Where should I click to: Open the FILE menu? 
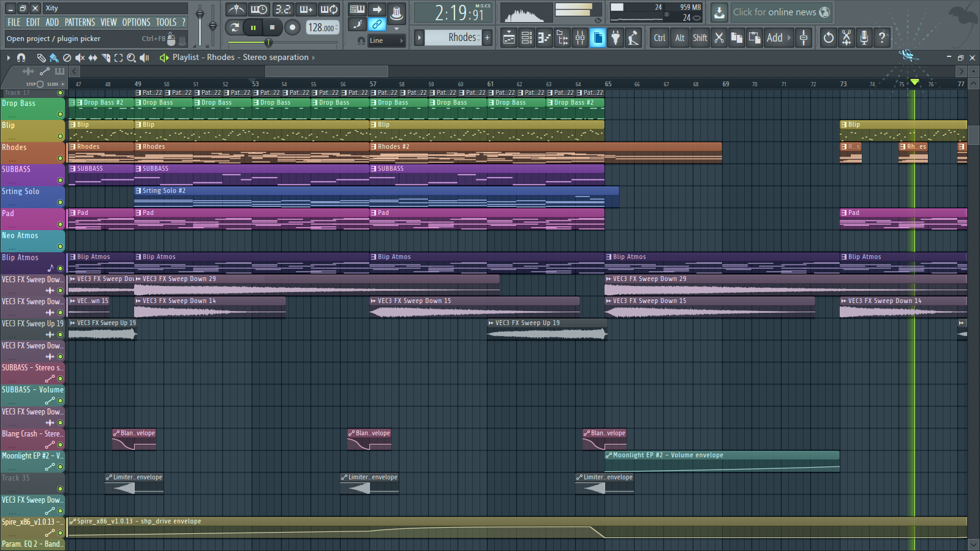pyautogui.click(x=13, y=22)
